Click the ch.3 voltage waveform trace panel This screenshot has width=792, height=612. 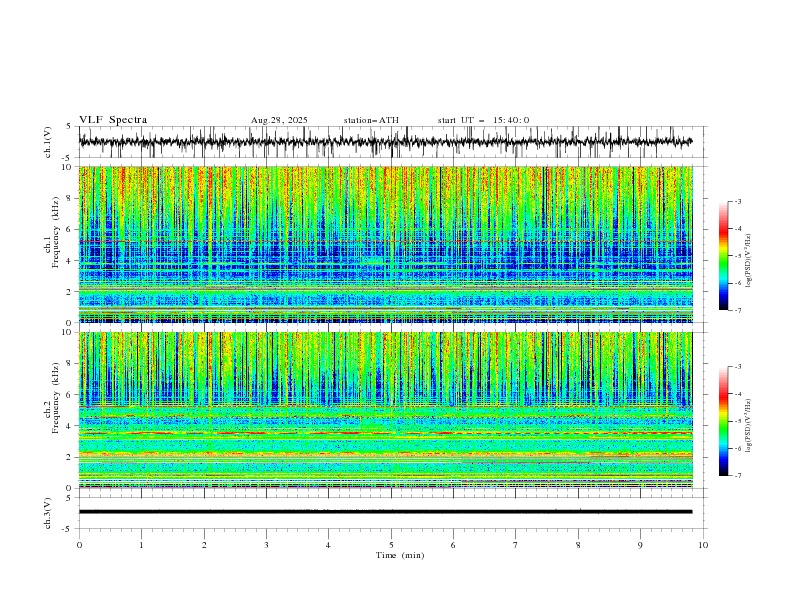click(392, 513)
